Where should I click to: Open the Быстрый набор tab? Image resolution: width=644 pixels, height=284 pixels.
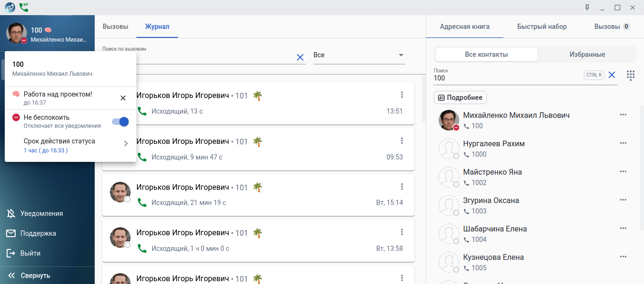542,27
